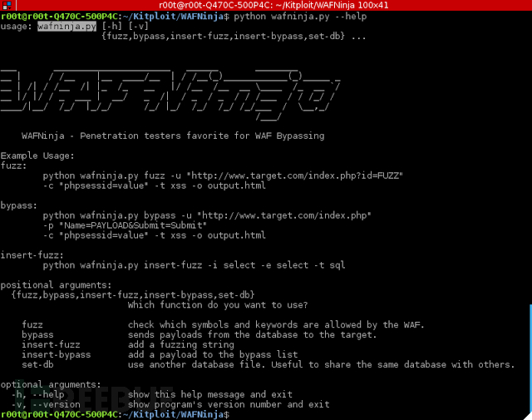Screen dimensions: 532x420
Task: Click the 'bypass:' example heading
Action: [x=18, y=205]
